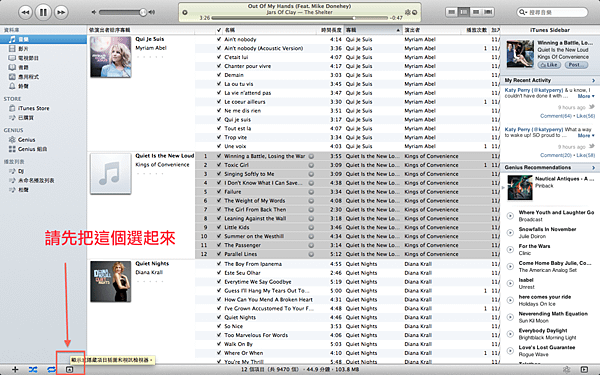Open Ping button on Parallel Lines row

(x=311, y=254)
